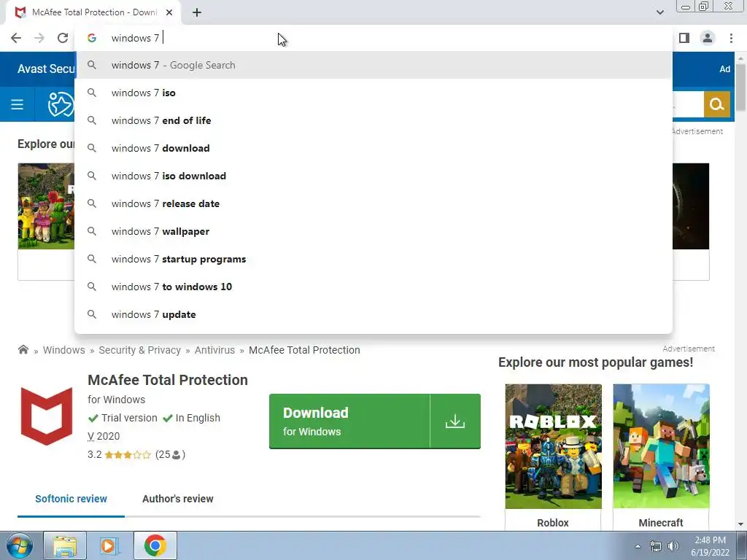Switch to the Softonic review tab
Image resolution: width=747 pixels, height=560 pixels.
pyautogui.click(x=71, y=499)
